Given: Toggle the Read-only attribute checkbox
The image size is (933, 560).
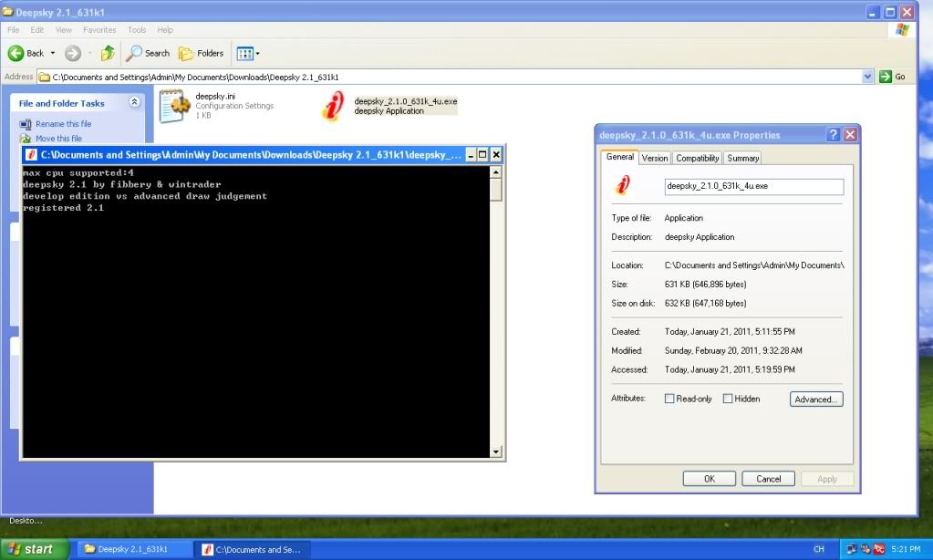Looking at the screenshot, I should point(669,399).
